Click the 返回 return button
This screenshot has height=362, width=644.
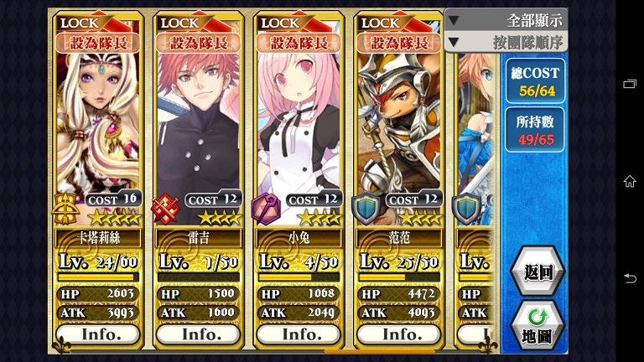coord(538,271)
